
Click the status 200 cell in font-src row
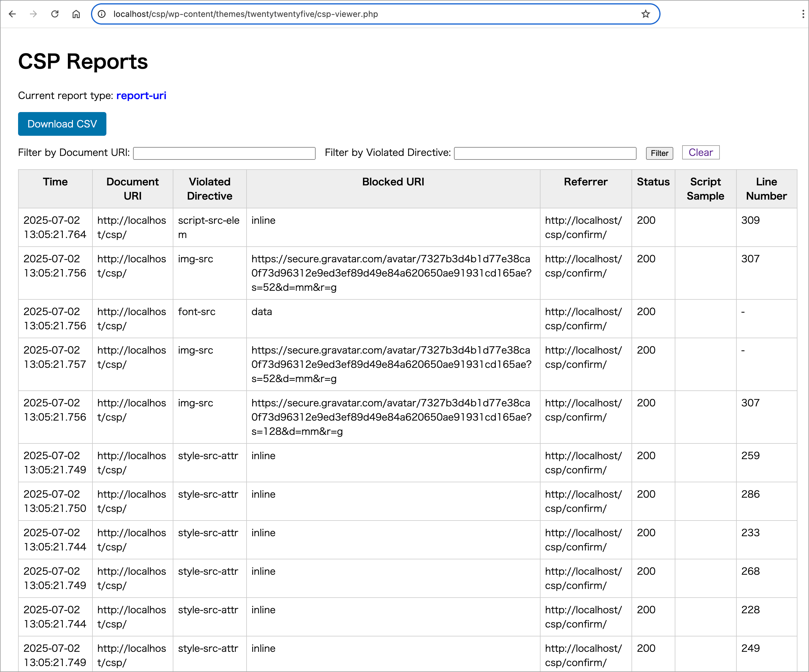(653, 319)
